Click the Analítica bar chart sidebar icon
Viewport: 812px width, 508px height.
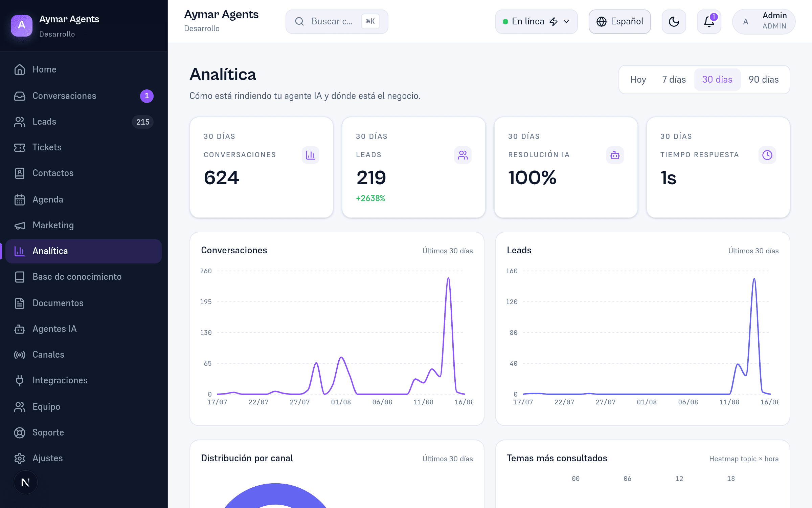[x=20, y=251]
